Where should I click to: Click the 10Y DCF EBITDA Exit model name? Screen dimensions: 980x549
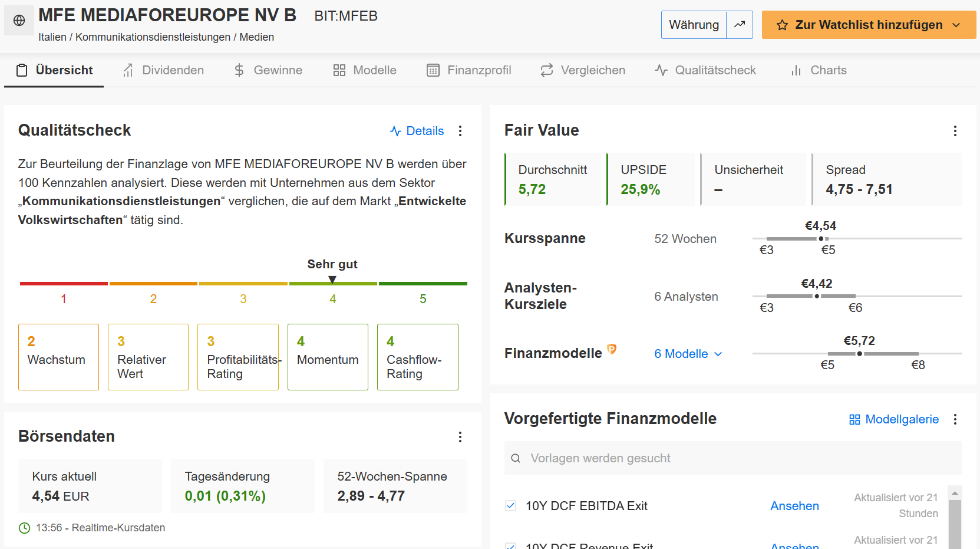[x=586, y=506]
